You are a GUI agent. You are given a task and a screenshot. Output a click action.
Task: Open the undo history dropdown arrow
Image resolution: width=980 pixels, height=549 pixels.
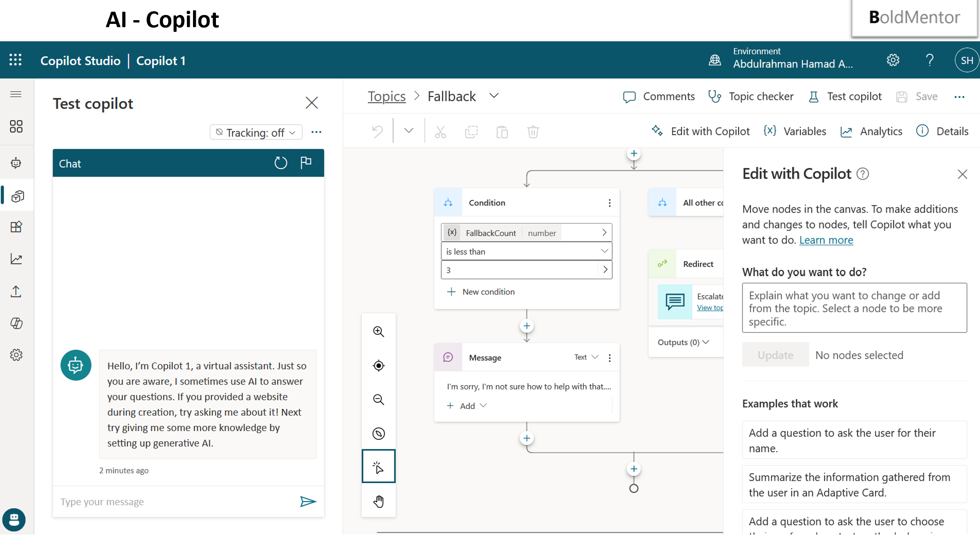(x=408, y=131)
